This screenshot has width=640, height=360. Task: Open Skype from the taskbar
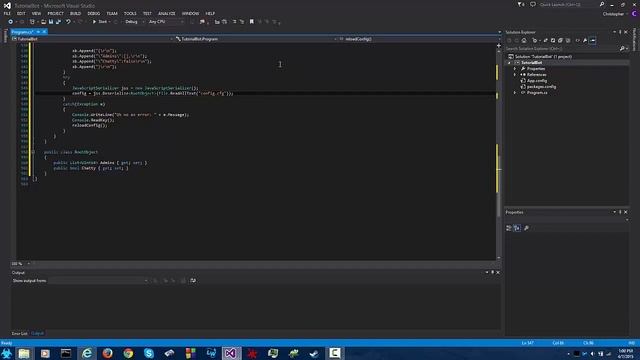pyautogui.click(x=149, y=353)
